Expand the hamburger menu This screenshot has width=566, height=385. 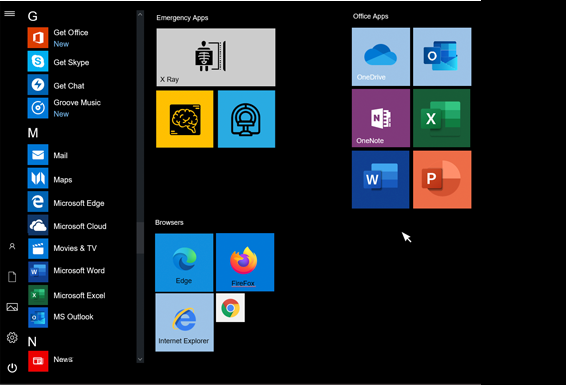tap(10, 14)
